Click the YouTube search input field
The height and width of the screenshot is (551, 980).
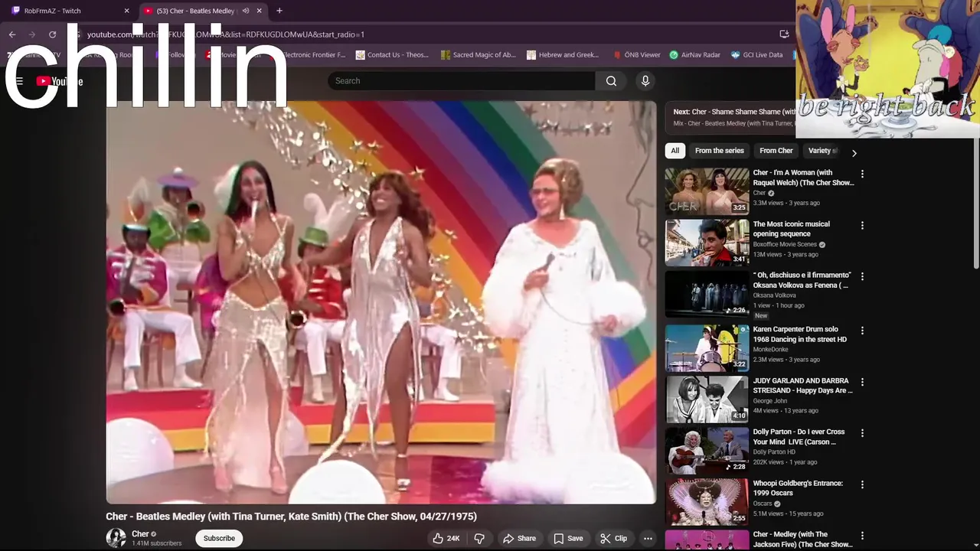pos(461,81)
